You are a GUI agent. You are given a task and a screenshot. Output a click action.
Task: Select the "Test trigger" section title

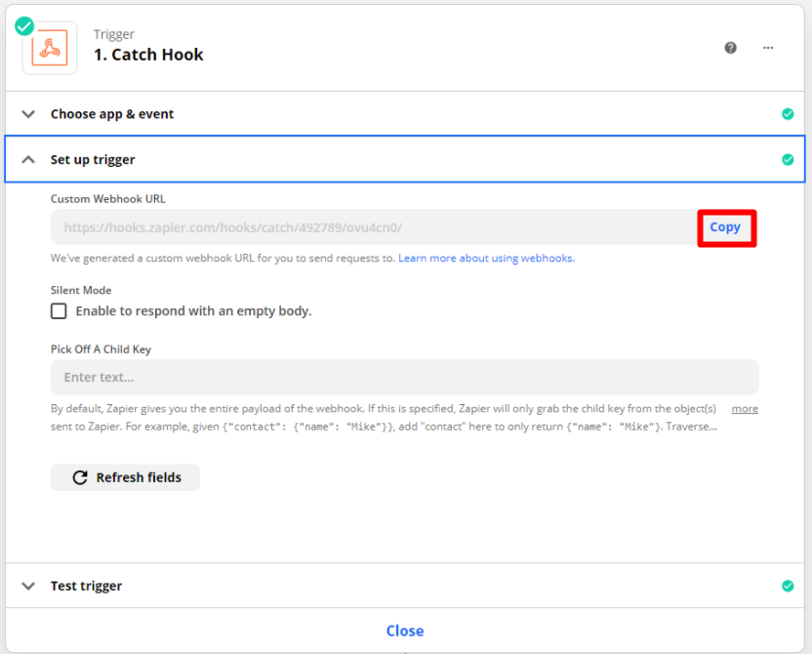tap(87, 587)
